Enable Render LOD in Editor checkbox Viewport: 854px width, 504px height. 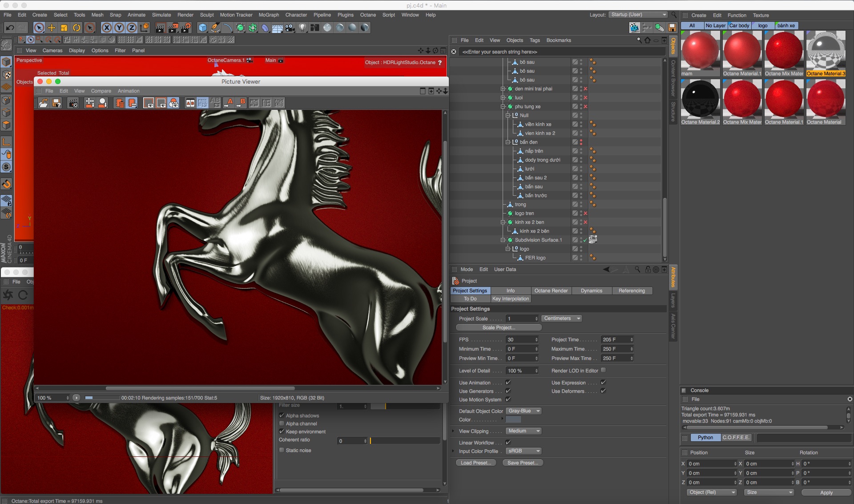click(x=603, y=370)
